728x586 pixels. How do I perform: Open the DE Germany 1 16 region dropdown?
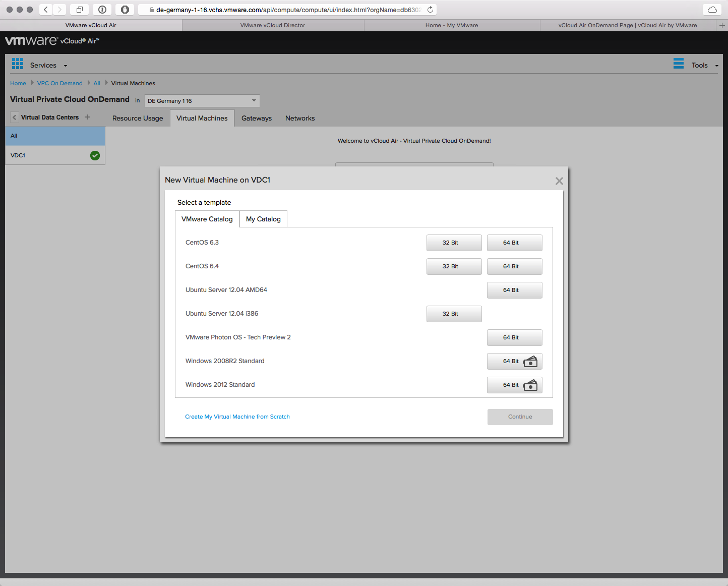202,101
